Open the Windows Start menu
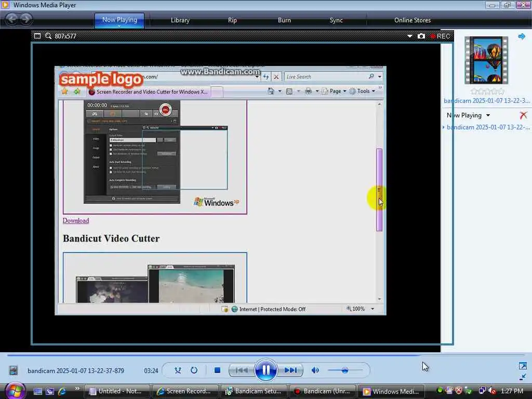Image resolution: width=532 pixels, height=399 pixels. pos(15,391)
